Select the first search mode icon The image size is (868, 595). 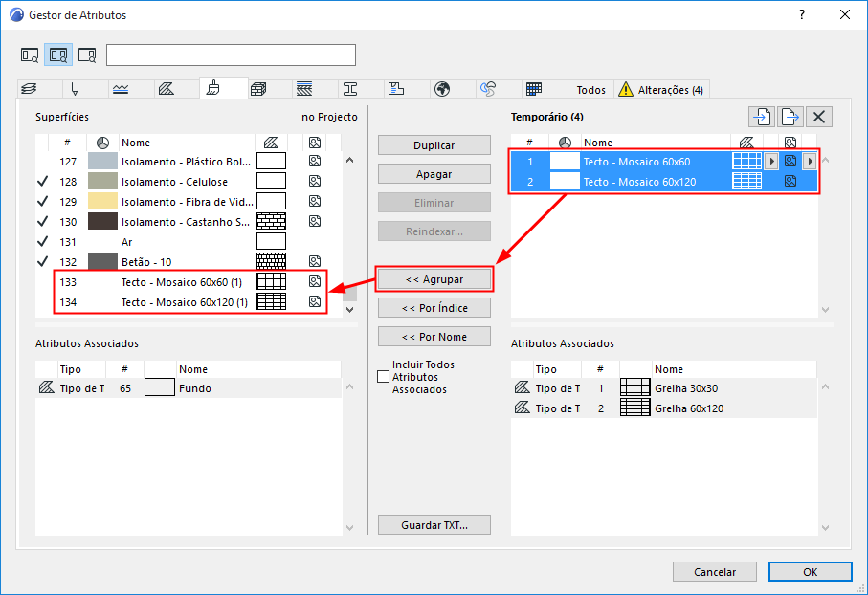coord(30,55)
